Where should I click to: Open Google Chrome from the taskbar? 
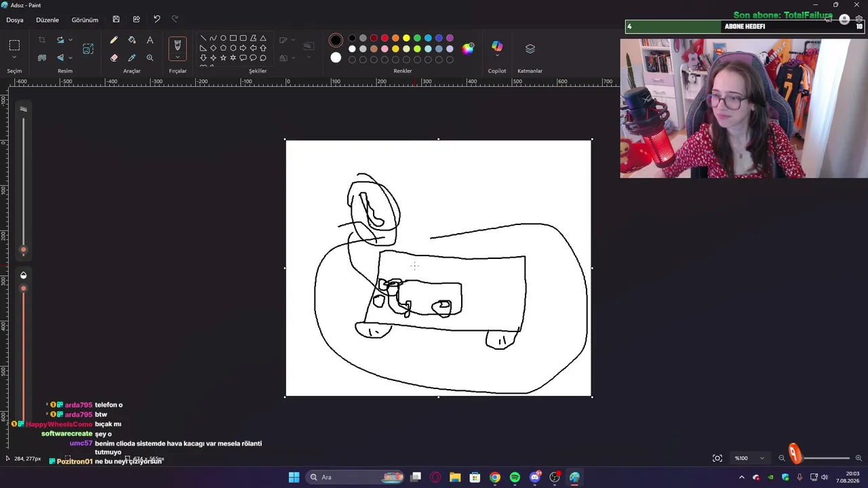(x=495, y=477)
